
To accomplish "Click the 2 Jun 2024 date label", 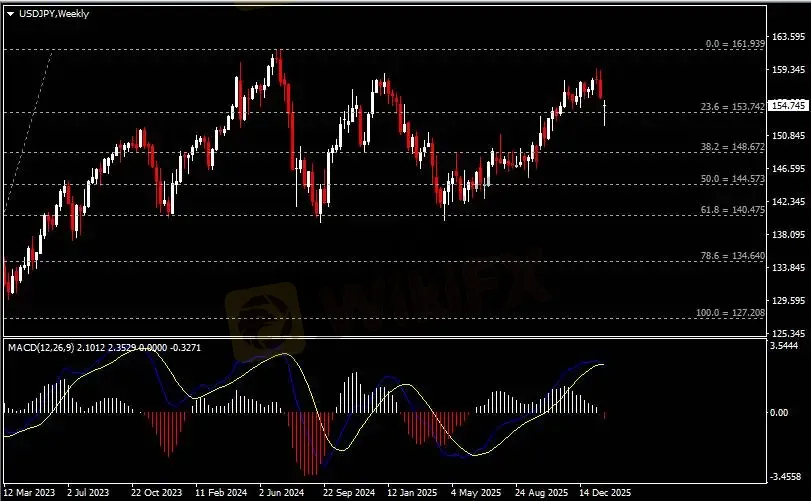I will coord(281,493).
